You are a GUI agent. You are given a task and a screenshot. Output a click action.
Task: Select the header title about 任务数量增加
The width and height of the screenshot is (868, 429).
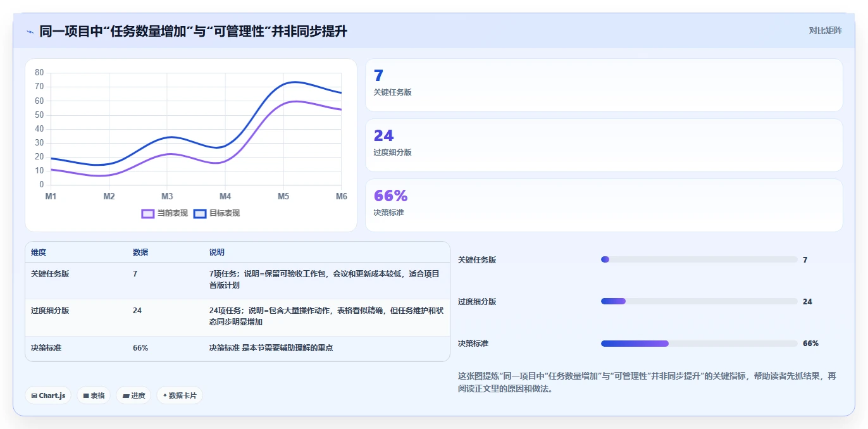click(x=193, y=31)
